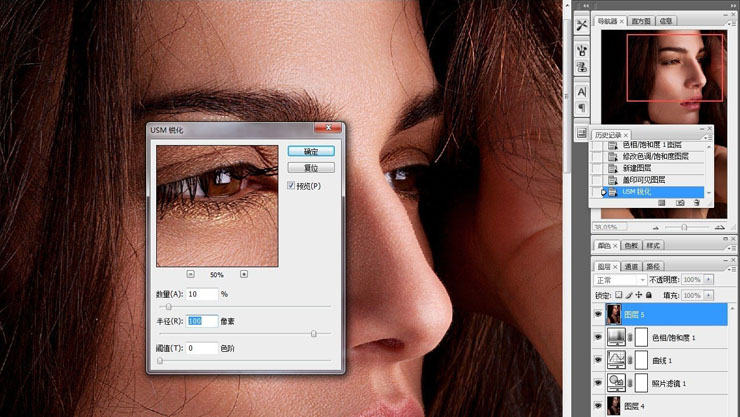Screen dimensions: 740x417
Task: Select the 新建图层 history state
Action: [654, 168]
